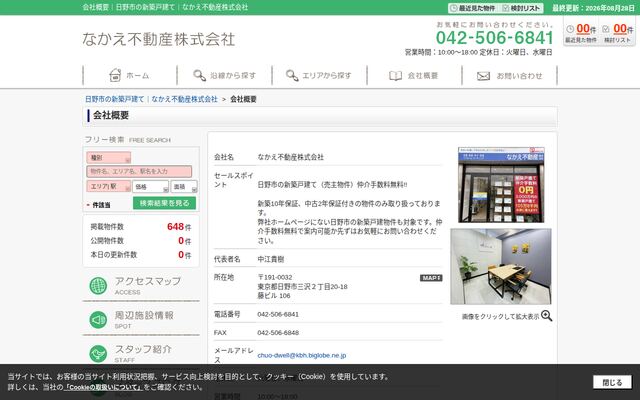Click the magnifier icon beside エリアから探す
The image size is (640, 400).
point(292,75)
